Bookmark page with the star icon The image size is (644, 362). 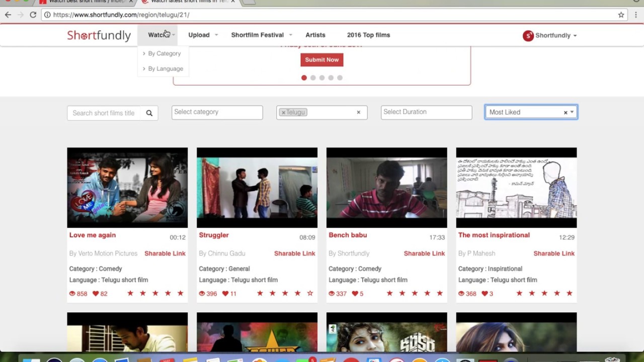tap(621, 15)
